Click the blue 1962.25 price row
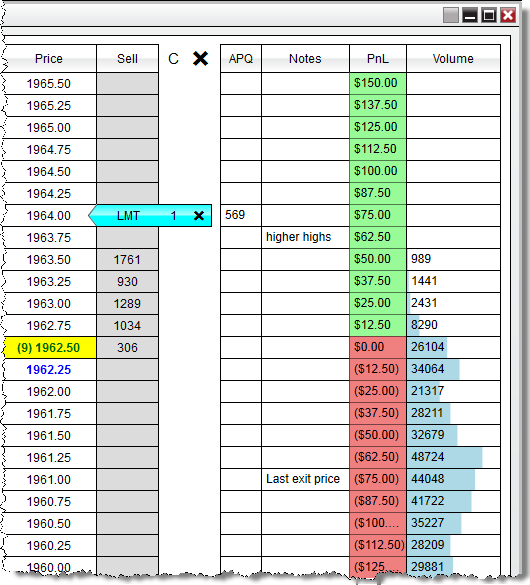The height and width of the screenshot is (585, 530). coord(49,370)
